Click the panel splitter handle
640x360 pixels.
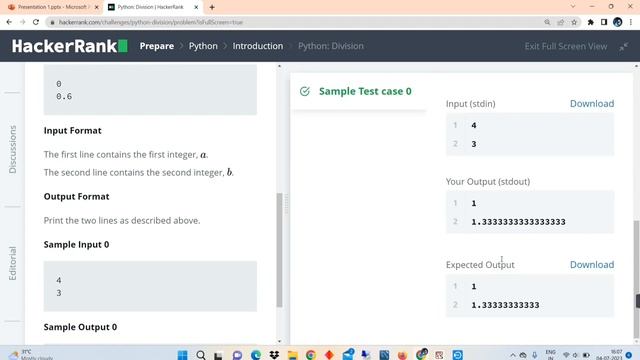coord(286,204)
